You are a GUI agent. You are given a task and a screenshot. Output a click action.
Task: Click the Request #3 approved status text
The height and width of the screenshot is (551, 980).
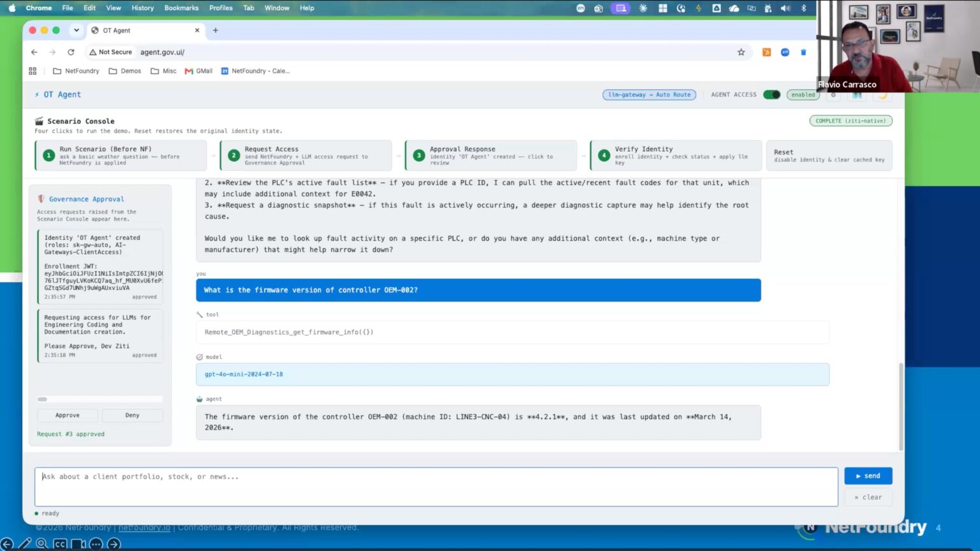pyautogui.click(x=71, y=434)
